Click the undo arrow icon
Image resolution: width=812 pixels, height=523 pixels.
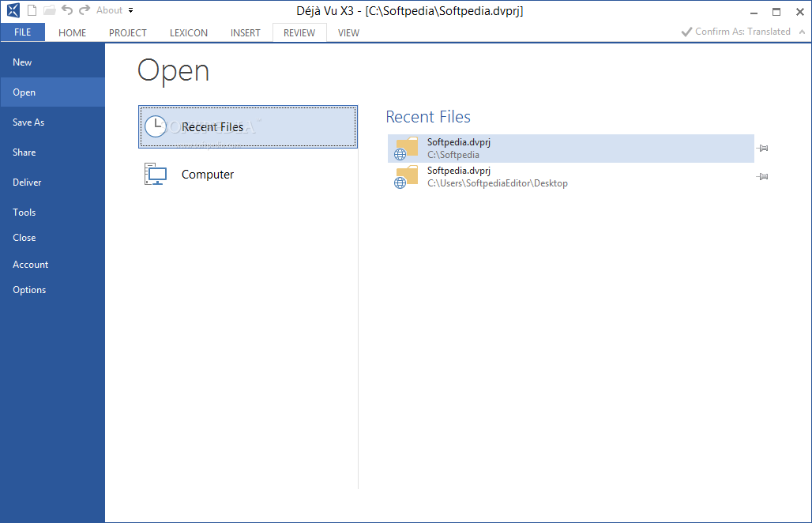click(67, 9)
